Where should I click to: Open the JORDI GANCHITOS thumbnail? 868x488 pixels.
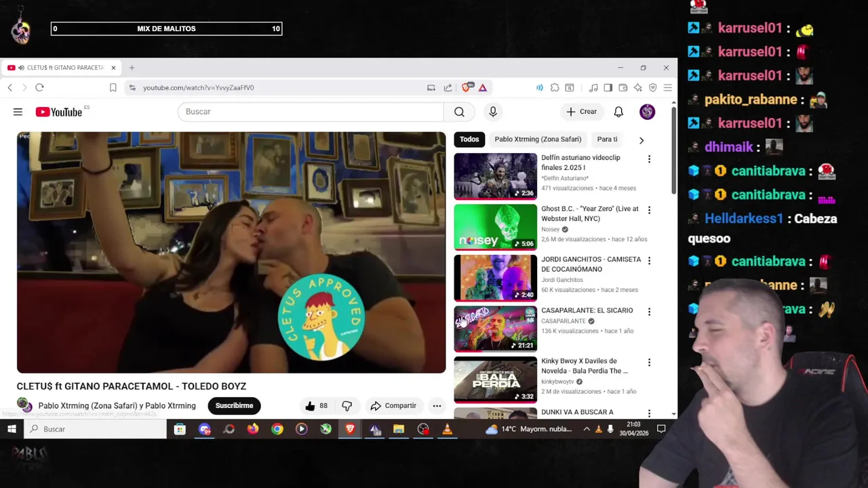tap(495, 278)
